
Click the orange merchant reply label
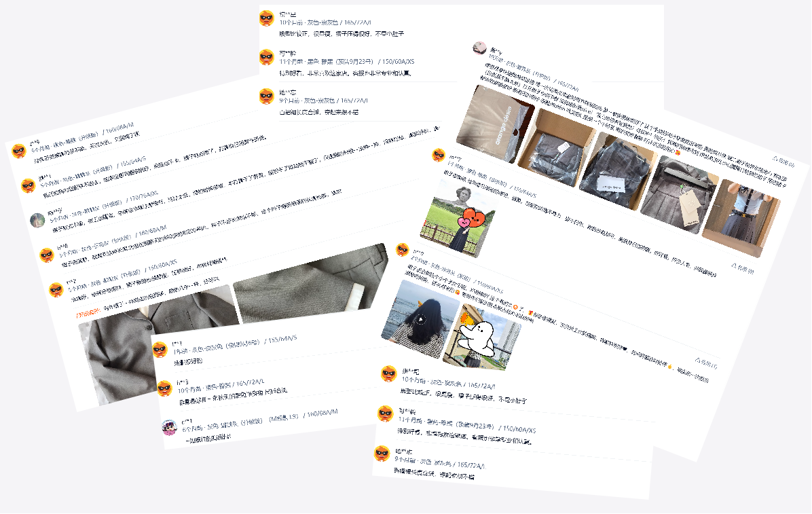click(88, 312)
